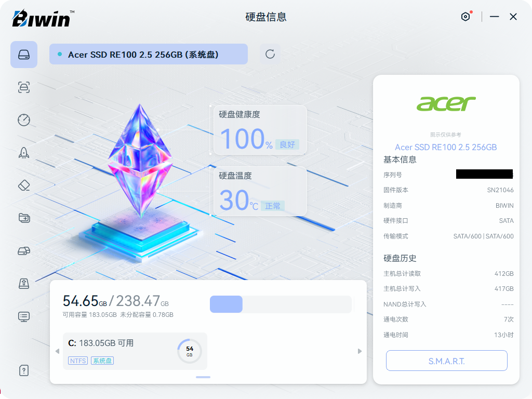Select the C: partition card
This screenshot has height=399, width=532.
point(135,351)
